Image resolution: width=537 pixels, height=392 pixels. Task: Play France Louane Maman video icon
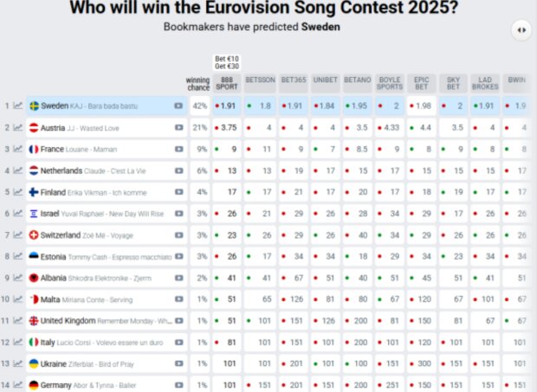178,149
